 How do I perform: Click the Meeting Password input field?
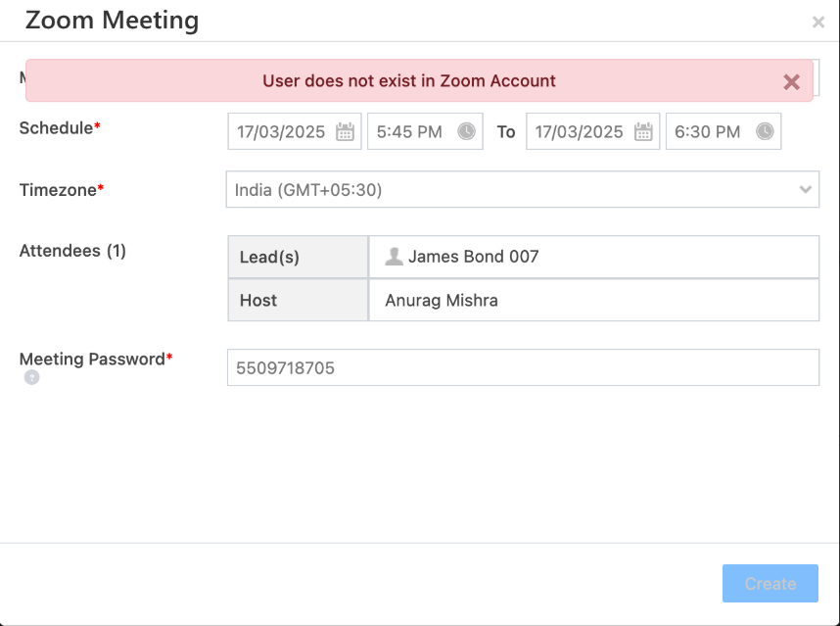click(x=523, y=368)
